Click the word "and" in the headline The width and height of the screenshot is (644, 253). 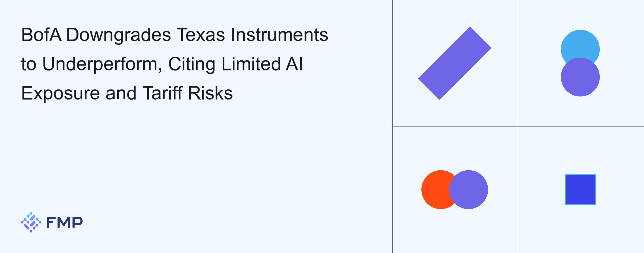(x=121, y=93)
